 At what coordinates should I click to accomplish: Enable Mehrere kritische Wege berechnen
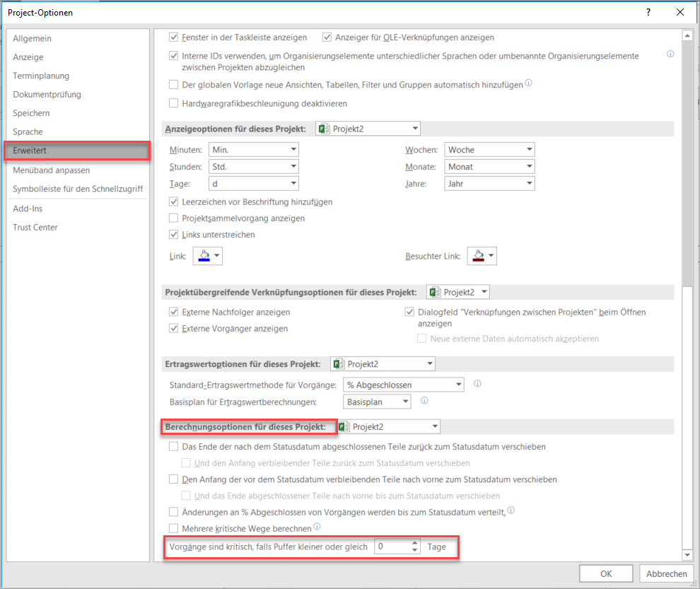[x=174, y=527]
